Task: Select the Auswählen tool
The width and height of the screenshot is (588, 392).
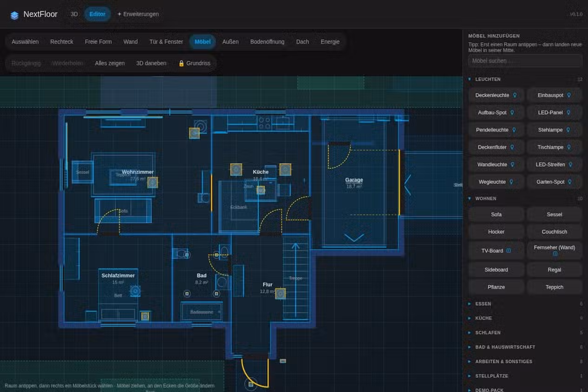Action: point(25,42)
